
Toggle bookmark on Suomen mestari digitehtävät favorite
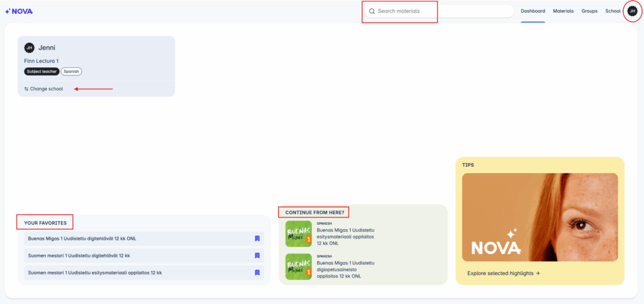coord(257,256)
